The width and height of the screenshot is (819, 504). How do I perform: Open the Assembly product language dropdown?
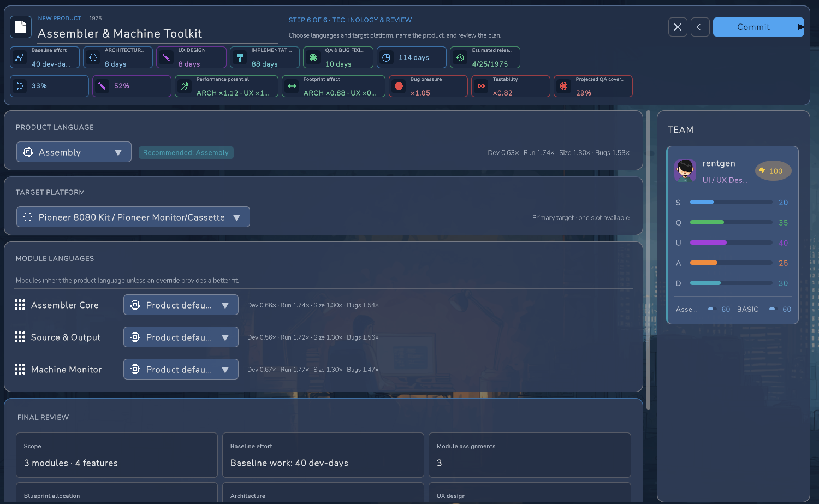point(74,152)
